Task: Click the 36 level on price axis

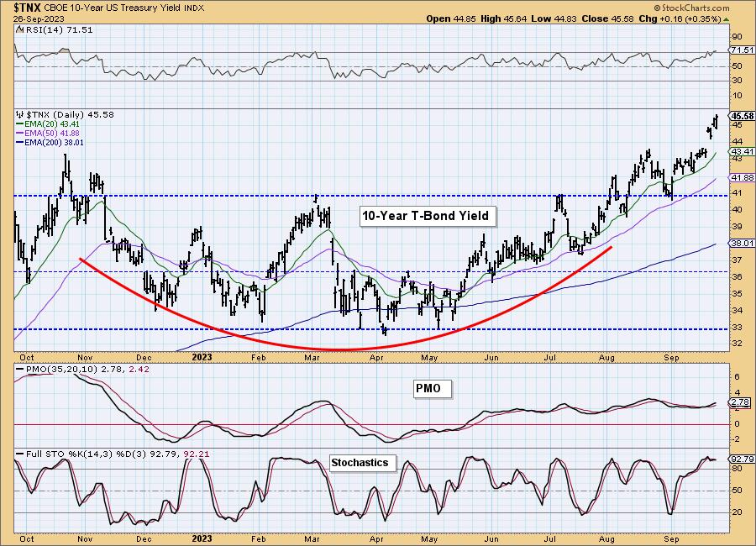Action: point(738,277)
